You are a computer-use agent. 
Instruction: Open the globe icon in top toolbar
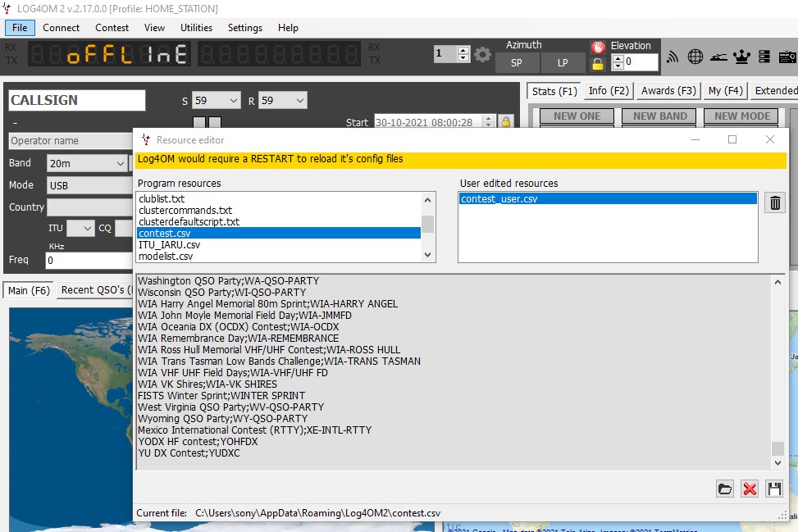pyautogui.click(x=695, y=57)
